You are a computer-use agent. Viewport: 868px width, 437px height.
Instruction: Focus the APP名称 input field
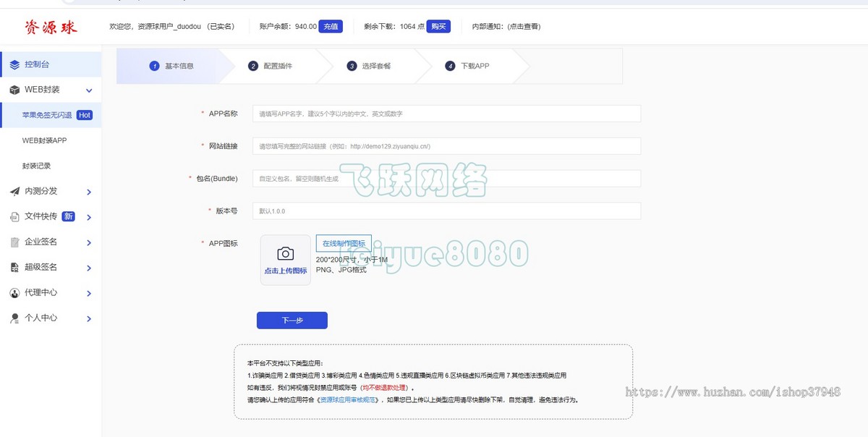(447, 114)
